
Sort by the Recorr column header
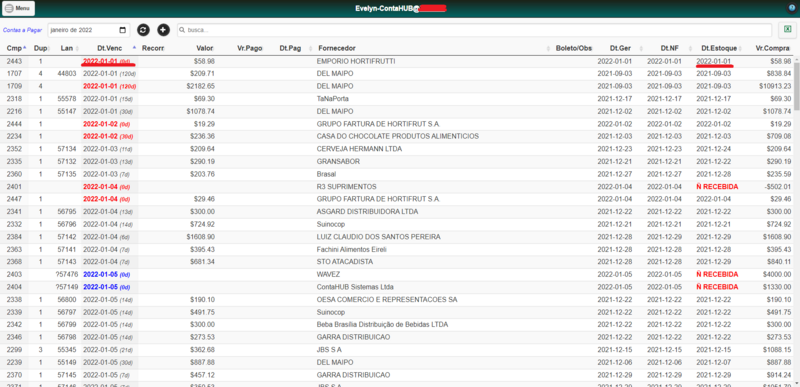pos(153,48)
